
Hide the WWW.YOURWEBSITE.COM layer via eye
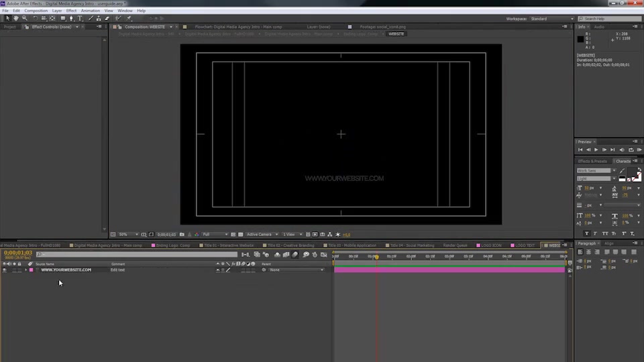click(5, 270)
